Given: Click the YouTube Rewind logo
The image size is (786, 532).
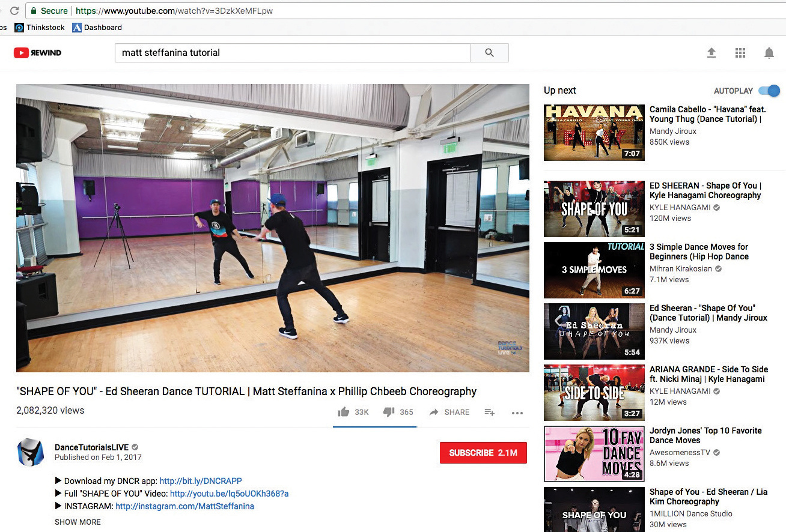Looking at the screenshot, I should (37, 53).
